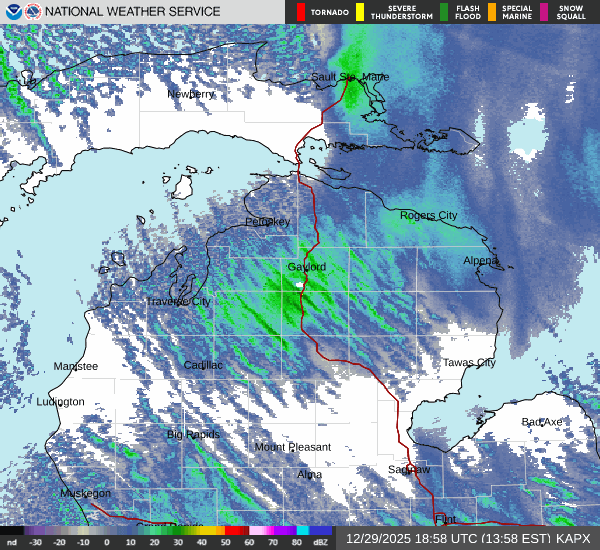This screenshot has height=550, width=600.
Task: Click the Gaylord radar site marker
Action: 300,285
